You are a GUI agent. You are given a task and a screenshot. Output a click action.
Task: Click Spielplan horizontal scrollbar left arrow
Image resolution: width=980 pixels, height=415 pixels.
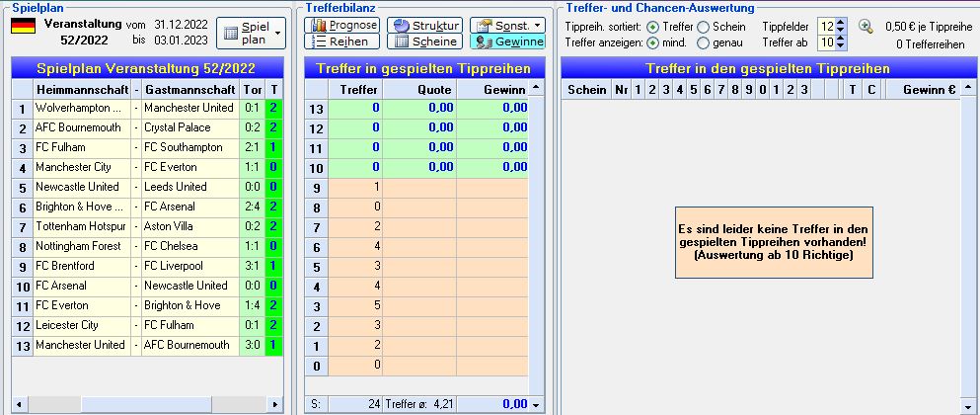pyautogui.click(x=18, y=405)
